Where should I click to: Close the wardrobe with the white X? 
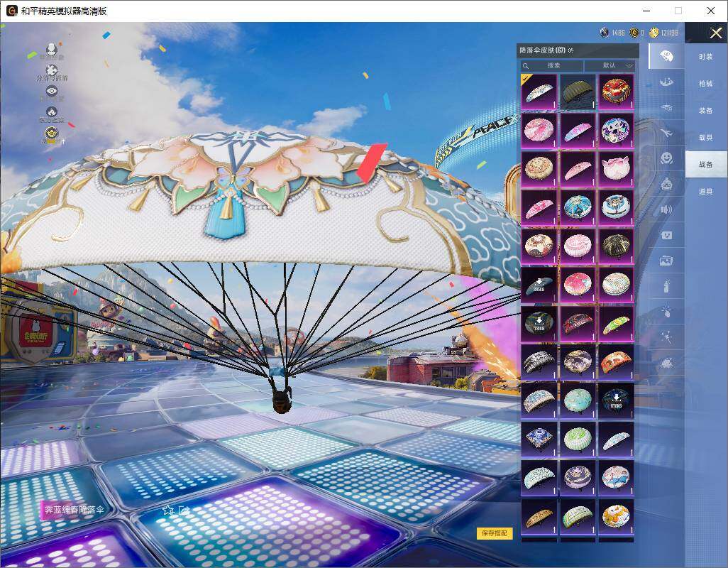pyautogui.click(x=715, y=33)
